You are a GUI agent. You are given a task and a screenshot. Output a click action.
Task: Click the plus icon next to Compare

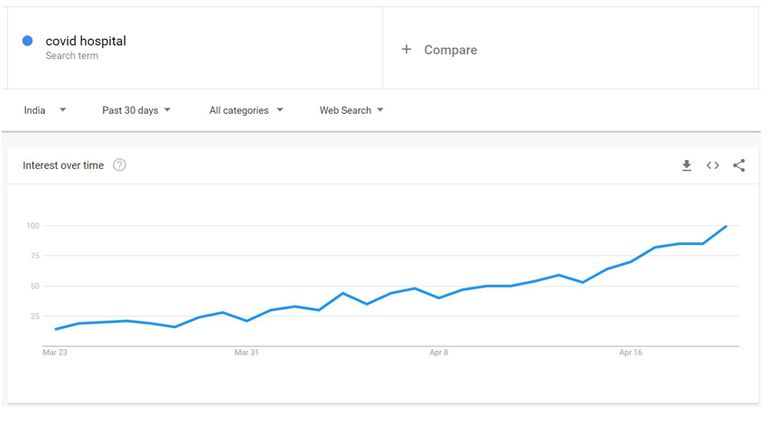(406, 49)
